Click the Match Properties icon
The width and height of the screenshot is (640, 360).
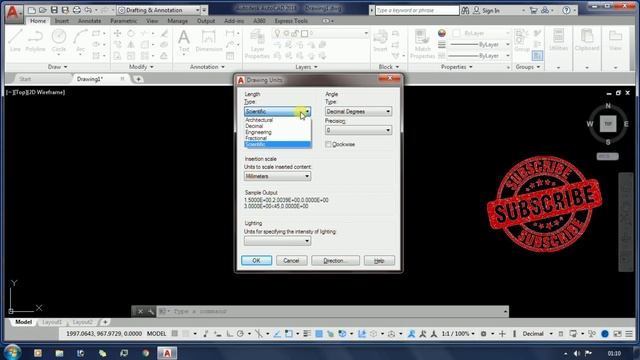pyautogui.click(x=422, y=44)
